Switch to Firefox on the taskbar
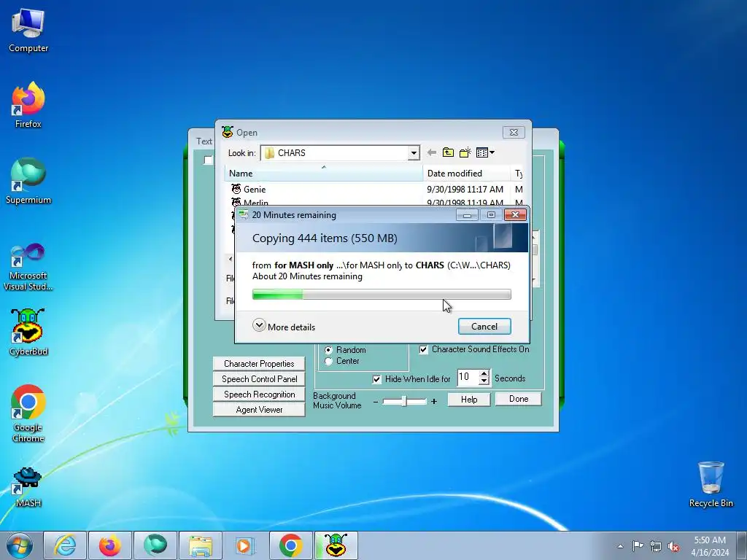 [x=109, y=545]
